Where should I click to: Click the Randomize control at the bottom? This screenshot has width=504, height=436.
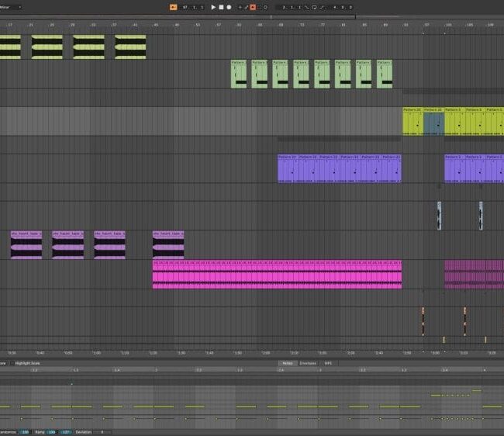click(6, 431)
